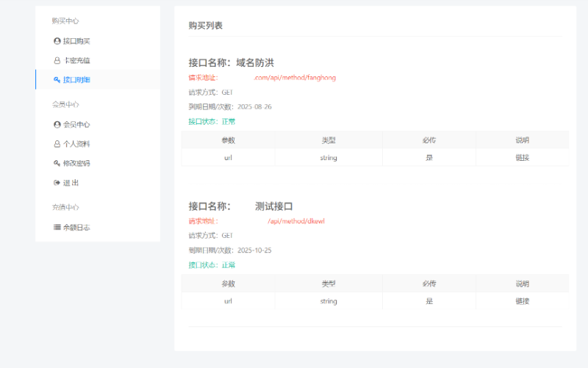Click the green 接口状态: 正常 under 测试接口

(212, 265)
